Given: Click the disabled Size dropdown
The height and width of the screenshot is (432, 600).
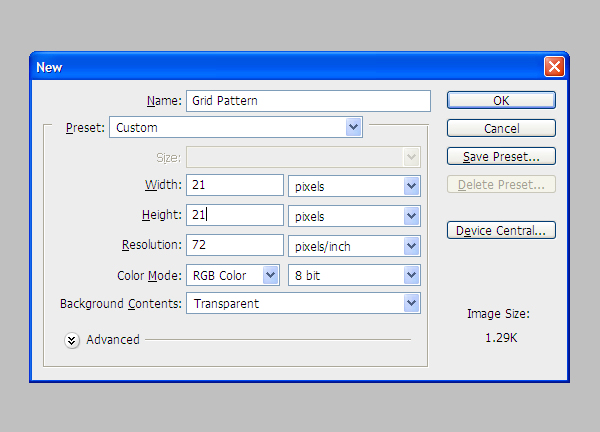Looking at the screenshot, I should click(303, 157).
